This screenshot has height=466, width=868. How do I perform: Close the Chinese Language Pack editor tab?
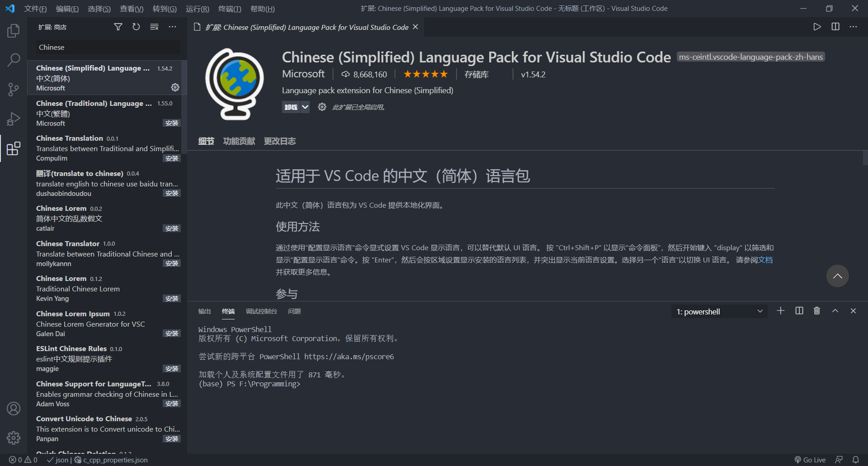point(415,27)
